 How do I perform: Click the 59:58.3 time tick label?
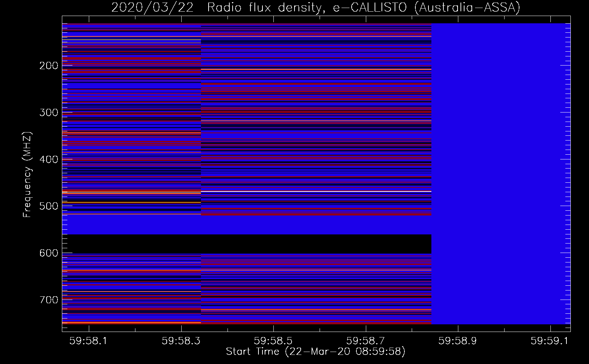pos(181,341)
